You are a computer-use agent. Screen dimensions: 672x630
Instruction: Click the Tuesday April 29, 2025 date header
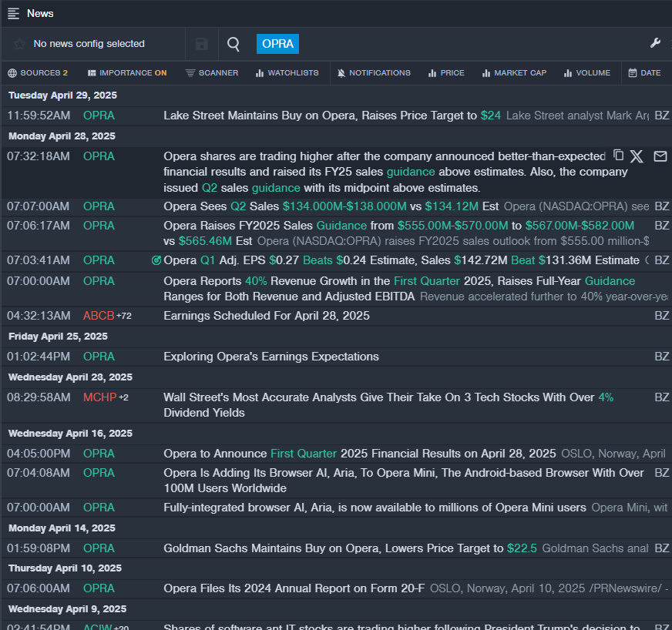[62, 95]
